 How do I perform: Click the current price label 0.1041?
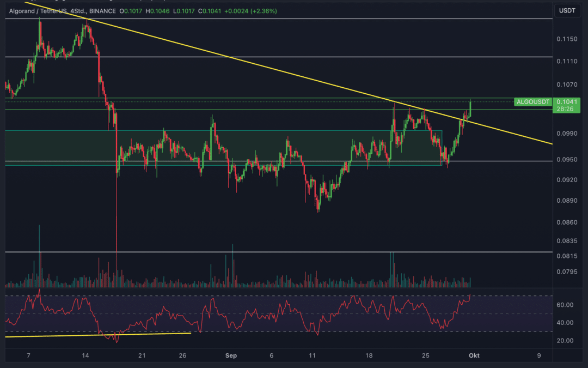coord(567,102)
